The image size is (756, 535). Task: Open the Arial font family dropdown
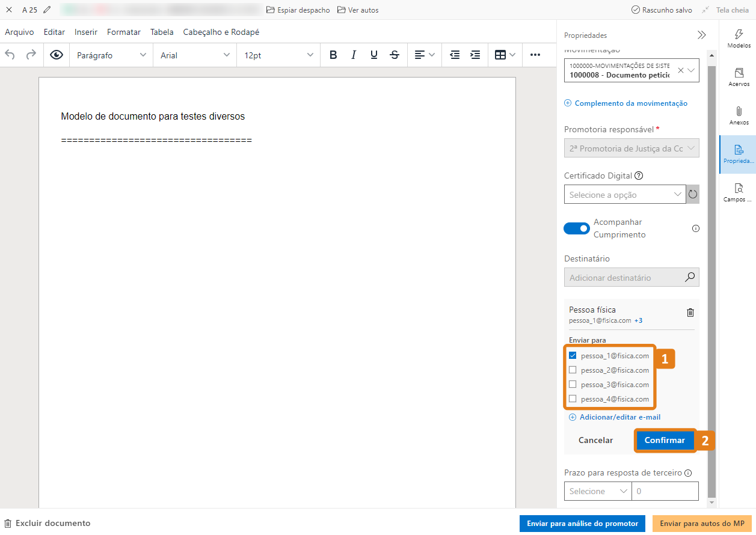(194, 55)
